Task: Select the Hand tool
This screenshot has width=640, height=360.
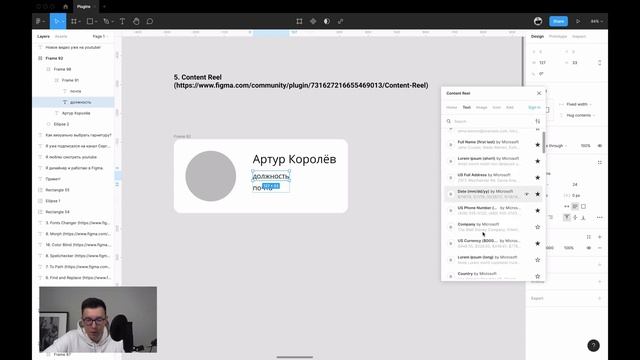Action: point(136,21)
